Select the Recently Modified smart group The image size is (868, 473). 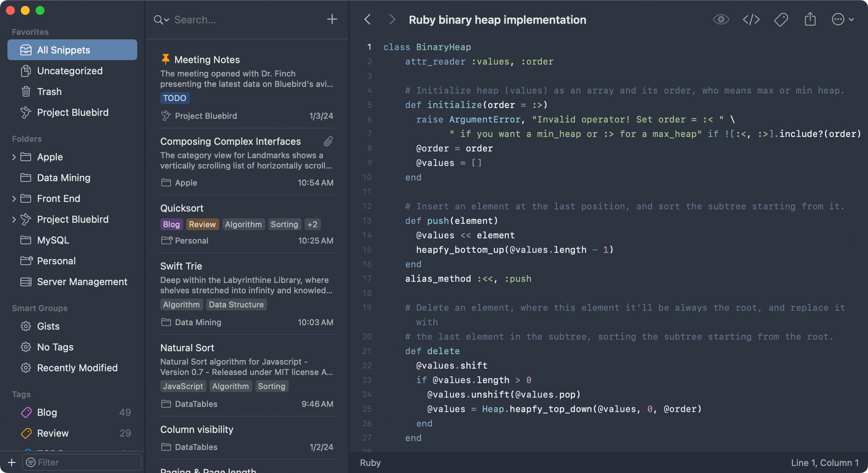point(77,368)
